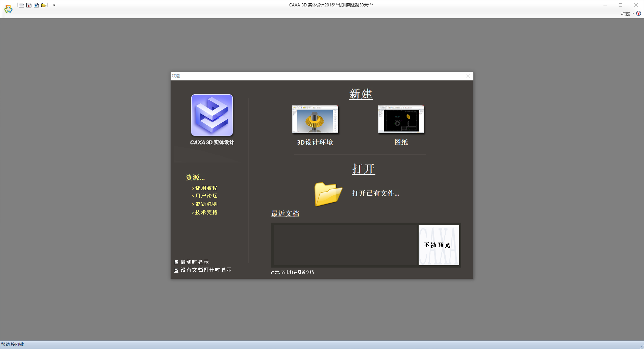
Task: Close the CAXA main window
Action: [636, 5]
